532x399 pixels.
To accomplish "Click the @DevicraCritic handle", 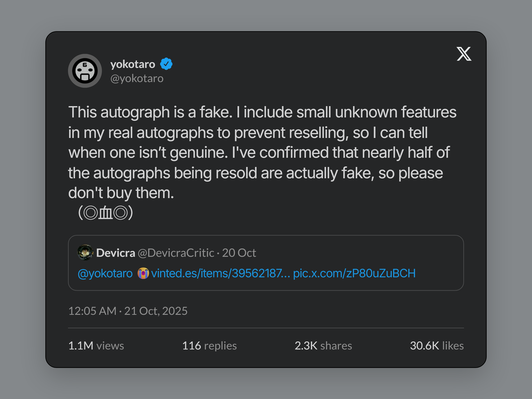I will click(176, 253).
